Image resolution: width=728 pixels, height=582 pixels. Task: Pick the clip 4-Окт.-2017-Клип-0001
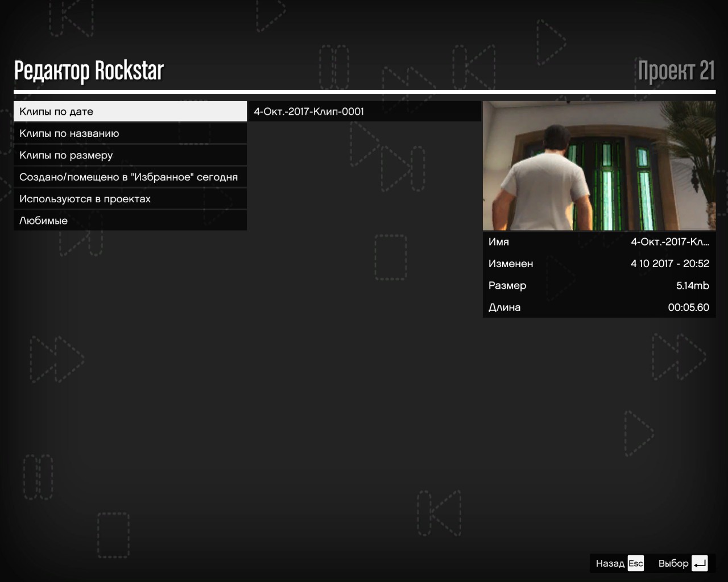click(x=365, y=111)
